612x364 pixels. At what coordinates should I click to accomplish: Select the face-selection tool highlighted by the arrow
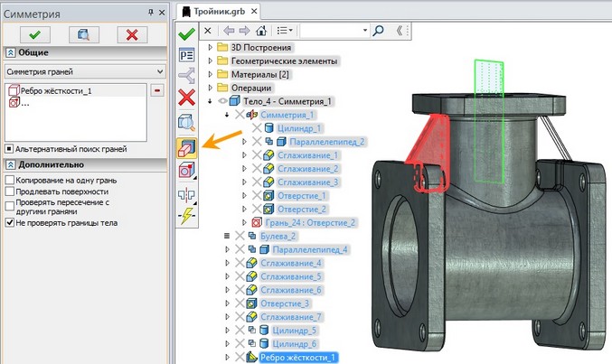[x=187, y=146]
